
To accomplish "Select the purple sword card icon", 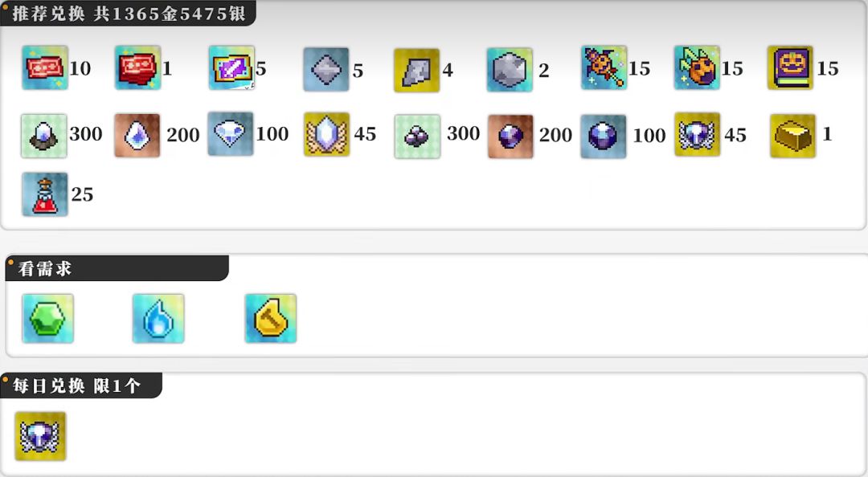I will click(x=231, y=68).
